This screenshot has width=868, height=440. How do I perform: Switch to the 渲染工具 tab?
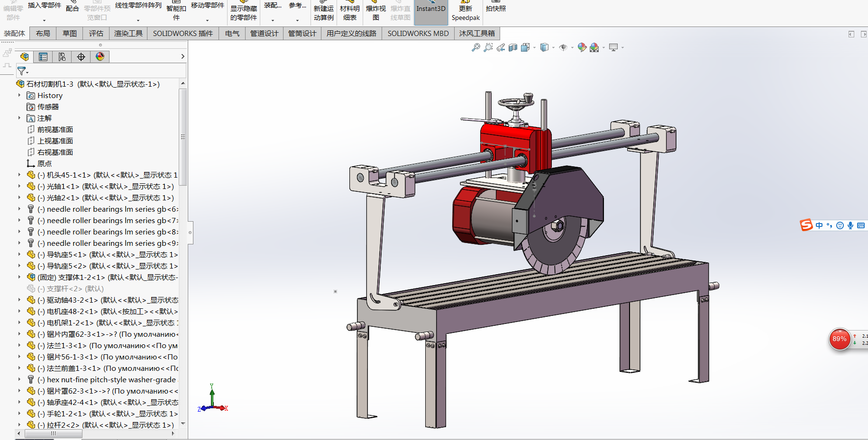pyautogui.click(x=128, y=33)
